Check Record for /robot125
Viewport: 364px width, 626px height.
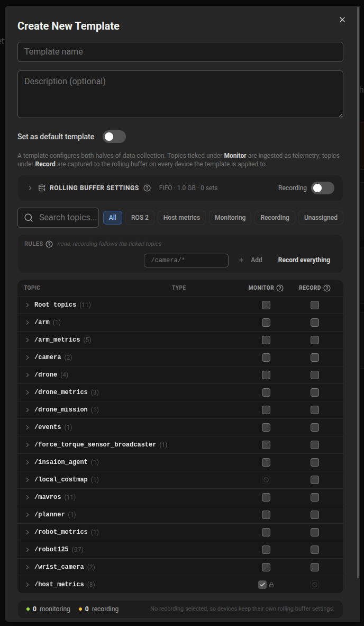click(315, 550)
